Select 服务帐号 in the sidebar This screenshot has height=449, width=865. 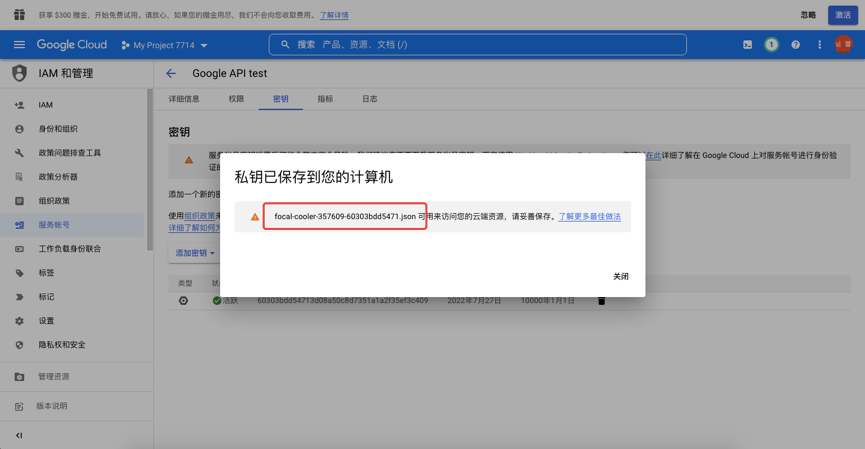click(54, 225)
